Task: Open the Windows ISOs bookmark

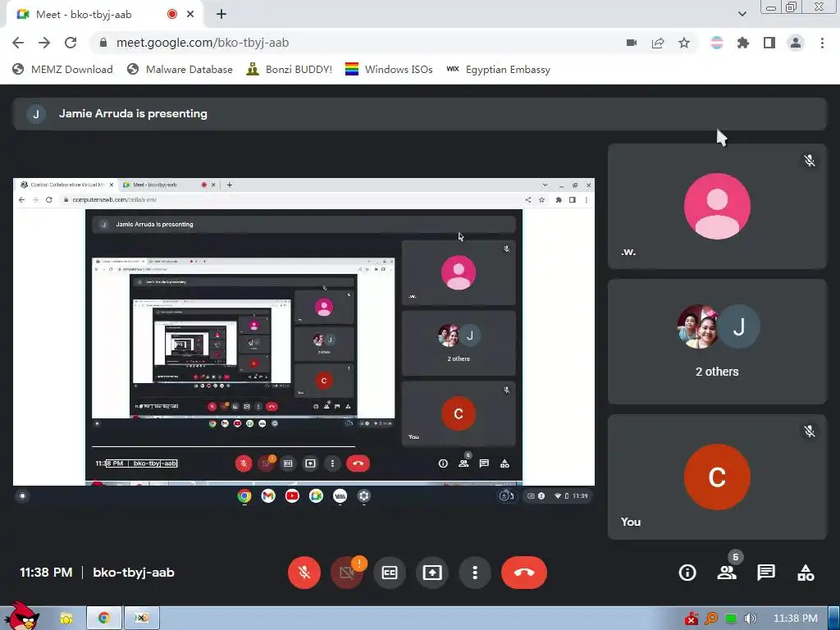Action: 389,70
